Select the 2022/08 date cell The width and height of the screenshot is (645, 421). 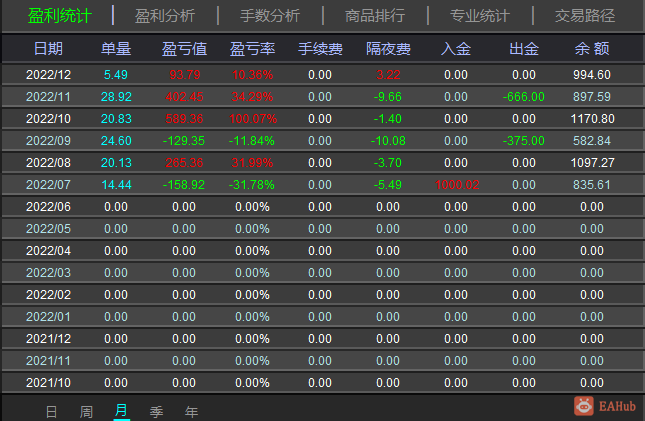point(48,163)
